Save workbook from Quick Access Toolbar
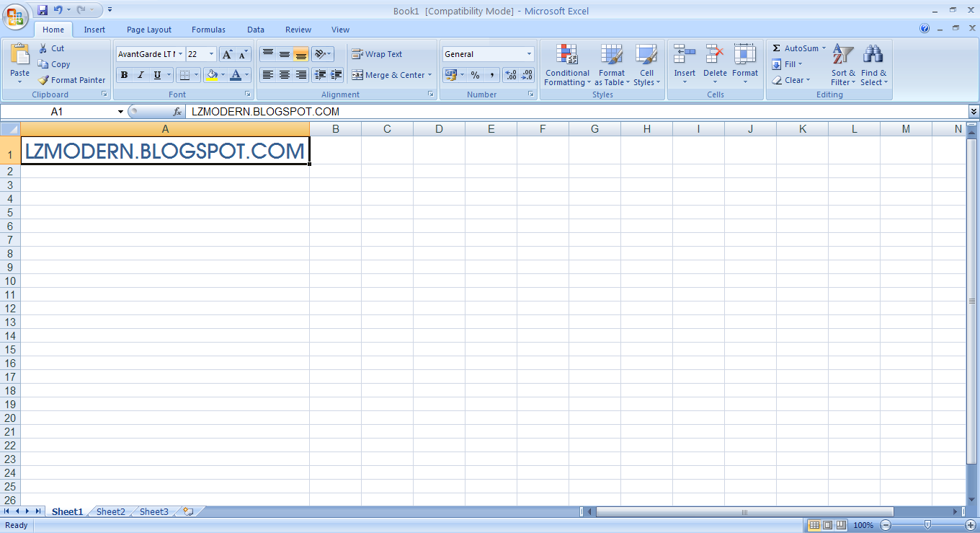Image resolution: width=980 pixels, height=533 pixels. click(x=43, y=10)
